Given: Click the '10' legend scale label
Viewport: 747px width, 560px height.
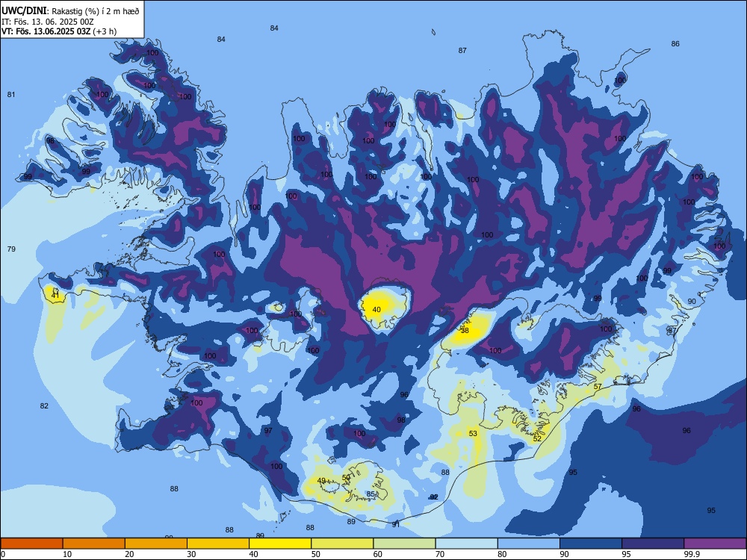Looking at the screenshot, I should point(67,554).
